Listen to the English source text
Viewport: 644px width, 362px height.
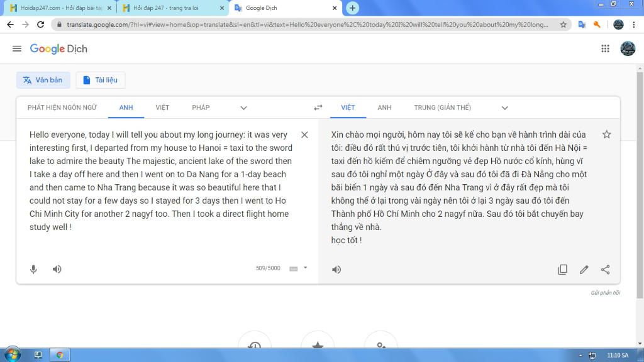pyautogui.click(x=57, y=269)
